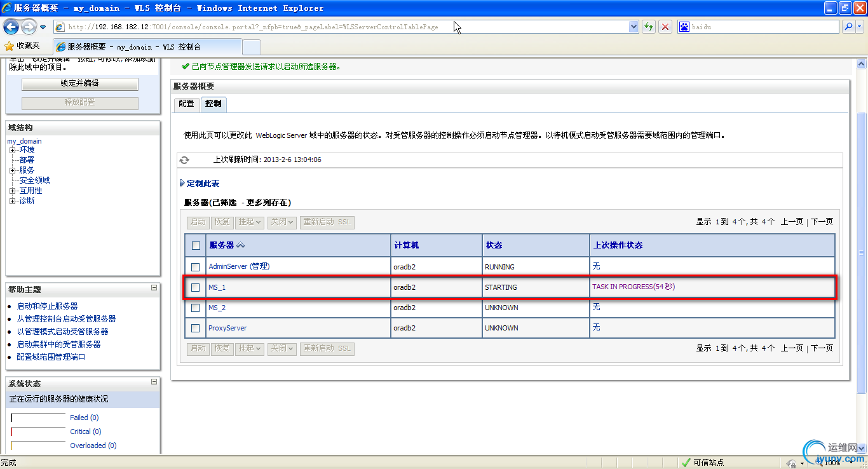Viewport: 868px width, 469px height.
Task: Click the upper 恢复 button above the table
Action: point(222,222)
